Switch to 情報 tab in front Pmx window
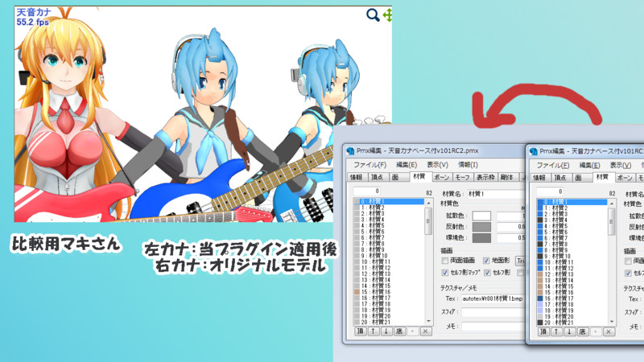Screen dimensions: 644x362 coord(539,178)
